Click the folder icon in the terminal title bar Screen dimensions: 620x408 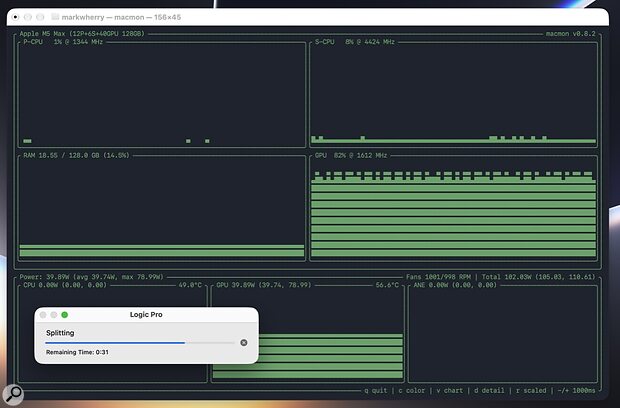(x=55, y=17)
